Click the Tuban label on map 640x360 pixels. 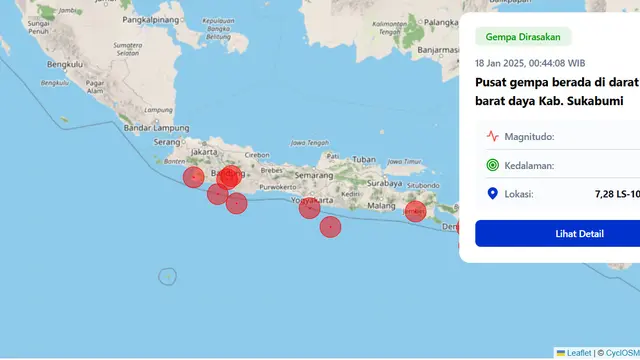pos(364,159)
